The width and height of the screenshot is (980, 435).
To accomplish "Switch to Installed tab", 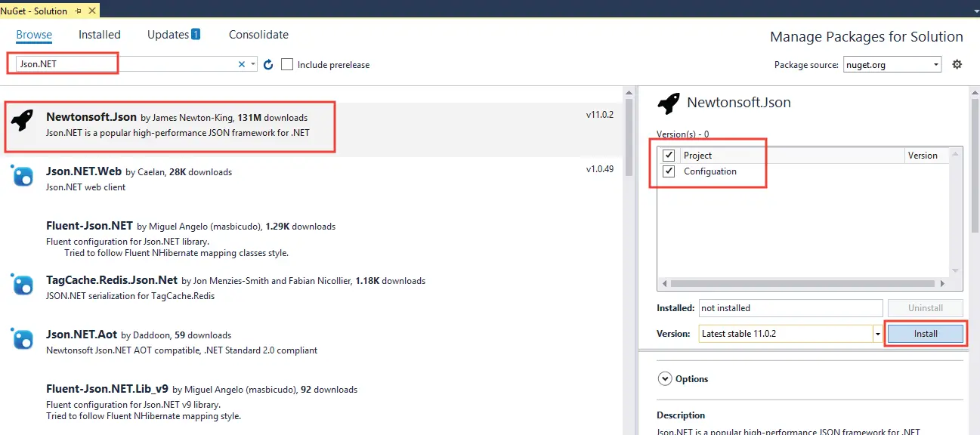I will tap(100, 35).
